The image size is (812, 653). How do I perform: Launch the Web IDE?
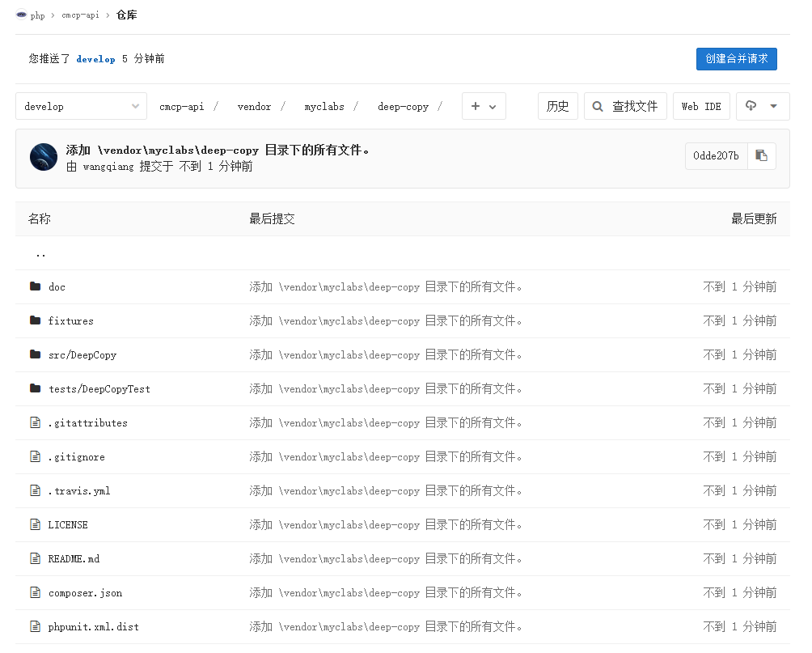(701, 106)
